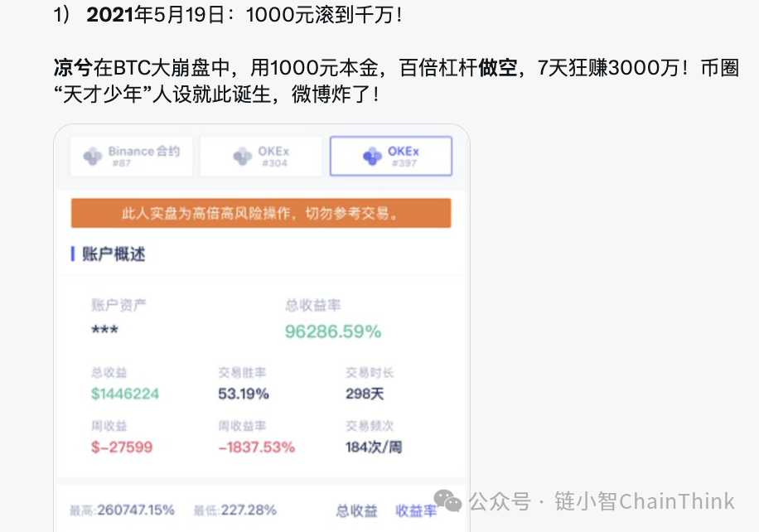Switch chart to 收益率 view
The image size is (759, 532).
[415, 510]
